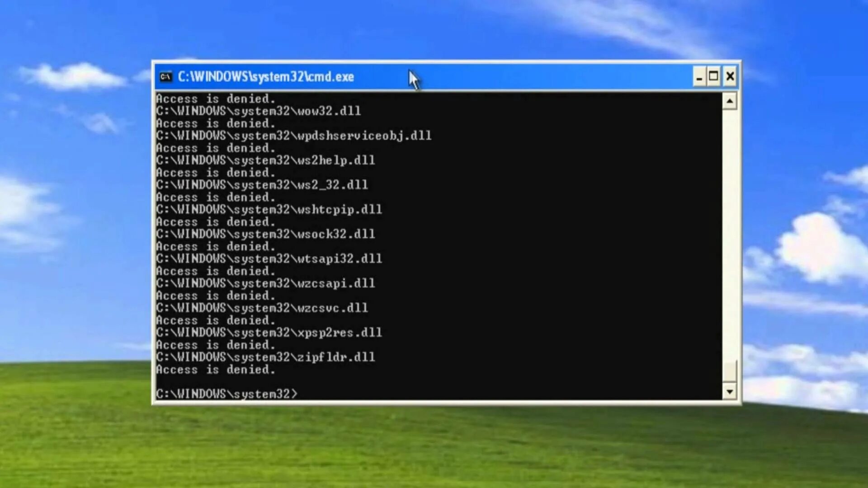Click the empty scrollbar track above thumb

click(729, 235)
